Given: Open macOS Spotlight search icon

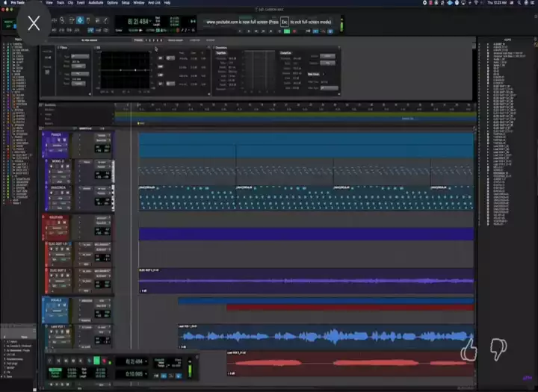Looking at the screenshot, I should 519,3.
